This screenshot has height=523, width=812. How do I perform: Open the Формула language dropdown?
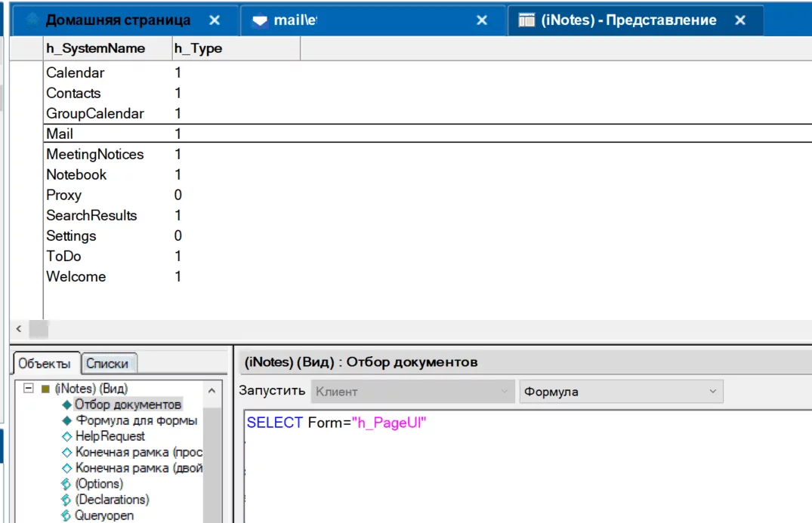coord(621,392)
